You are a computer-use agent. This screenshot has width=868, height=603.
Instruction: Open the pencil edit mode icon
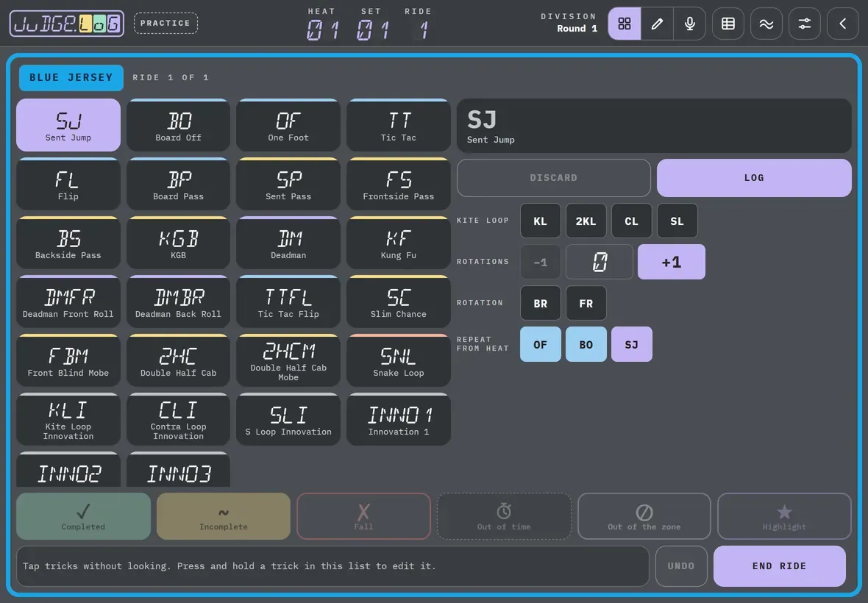[657, 24]
